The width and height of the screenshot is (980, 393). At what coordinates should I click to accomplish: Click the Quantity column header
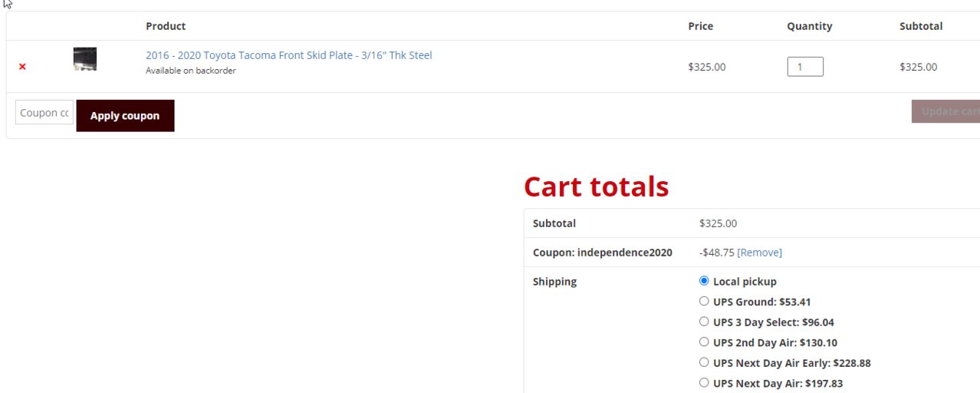click(x=810, y=26)
